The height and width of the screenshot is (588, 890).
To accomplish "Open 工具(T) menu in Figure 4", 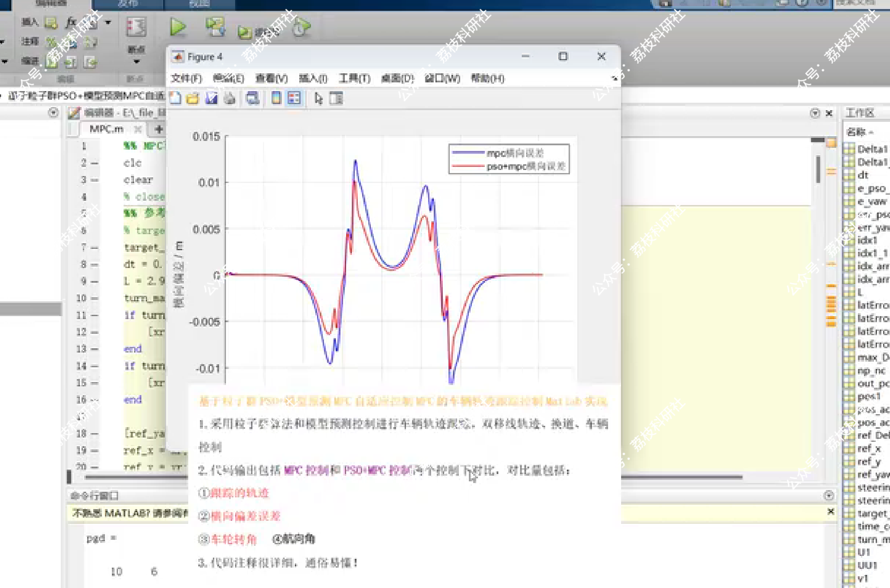I will [x=354, y=78].
